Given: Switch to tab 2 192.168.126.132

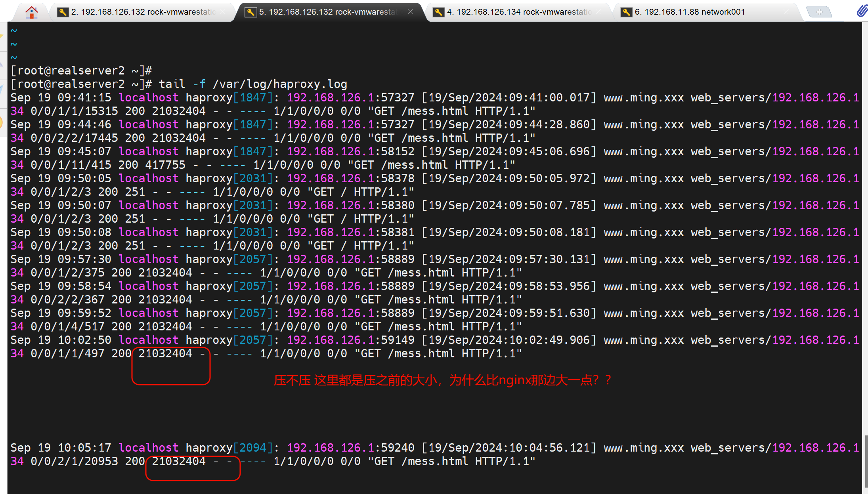Looking at the screenshot, I should (143, 12).
